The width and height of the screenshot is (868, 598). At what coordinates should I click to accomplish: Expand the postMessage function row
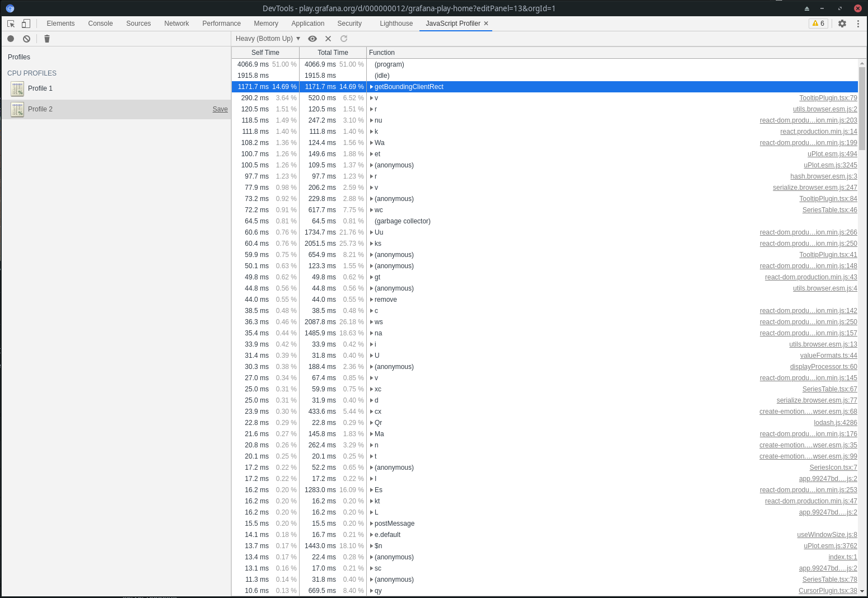click(371, 524)
